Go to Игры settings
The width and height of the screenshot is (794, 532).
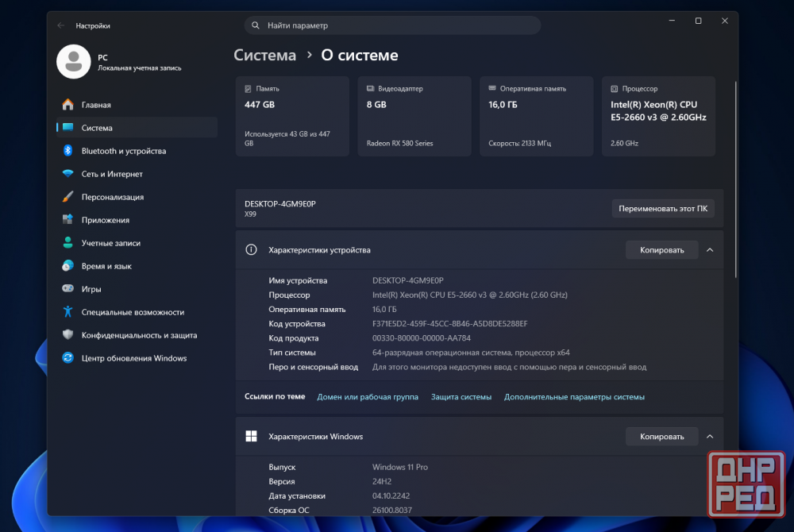pyautogui.click(x=137, y=289)
